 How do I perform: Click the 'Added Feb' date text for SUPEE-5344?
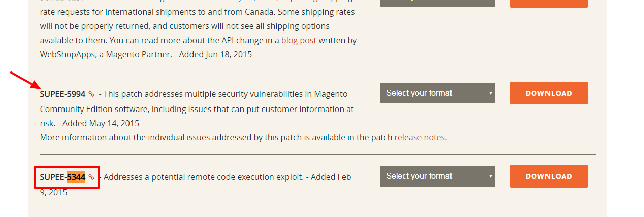click(331, 177)
